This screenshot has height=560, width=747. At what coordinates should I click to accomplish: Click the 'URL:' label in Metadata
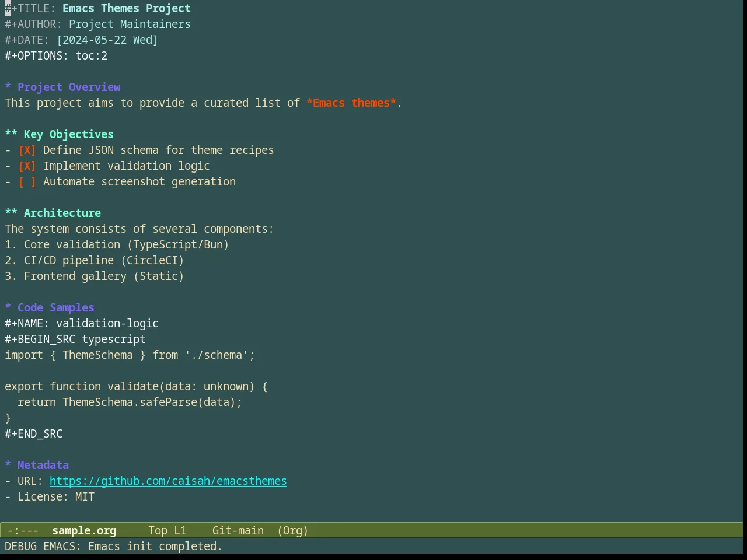click(x=30, y=481)
